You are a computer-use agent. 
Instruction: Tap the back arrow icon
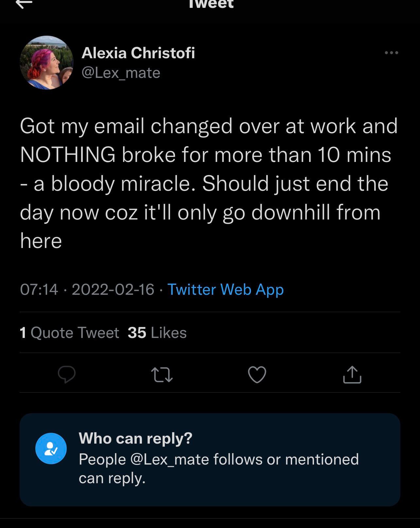(25, 4)
